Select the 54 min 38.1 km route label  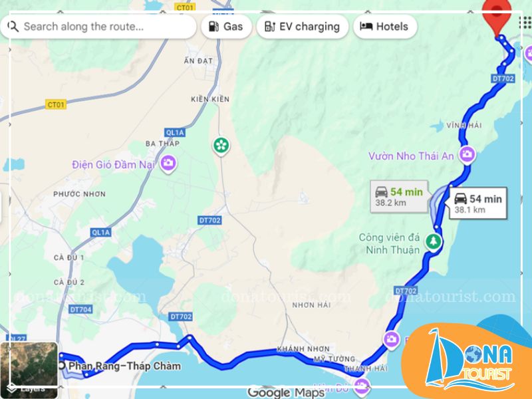point(478,203)
